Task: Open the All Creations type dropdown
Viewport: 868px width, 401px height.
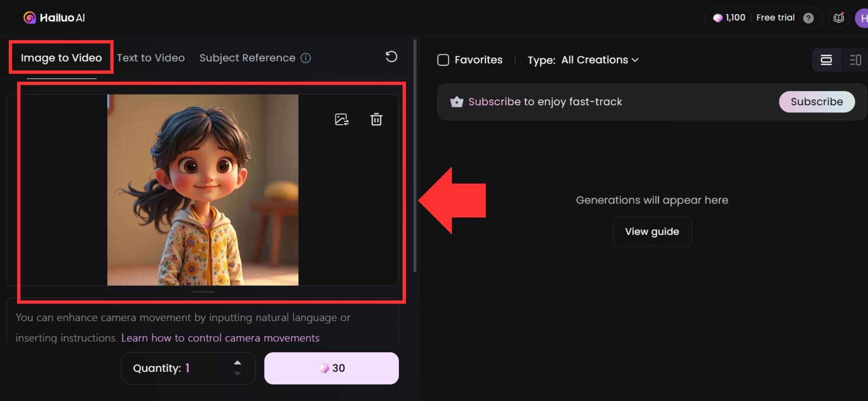Action: click(599, 60)
